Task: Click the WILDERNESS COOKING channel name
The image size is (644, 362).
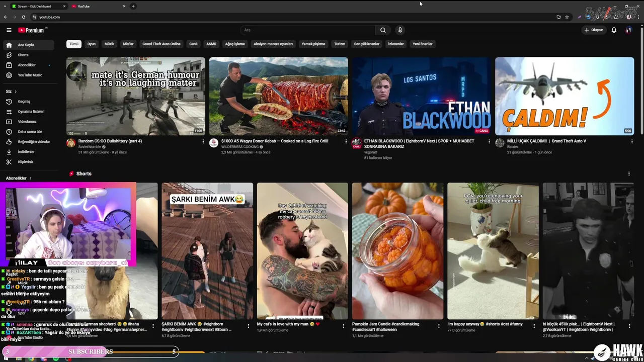Action: click(240, 147)
